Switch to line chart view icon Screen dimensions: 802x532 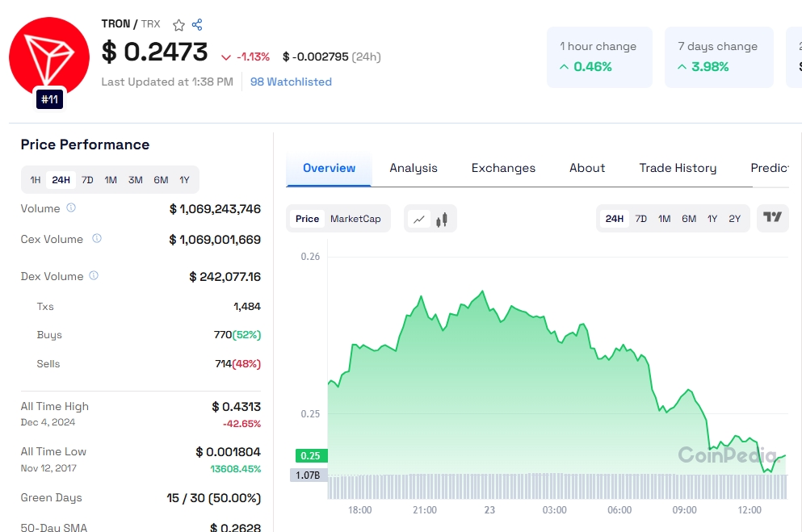pyautogui.click(x=419, y=219)
